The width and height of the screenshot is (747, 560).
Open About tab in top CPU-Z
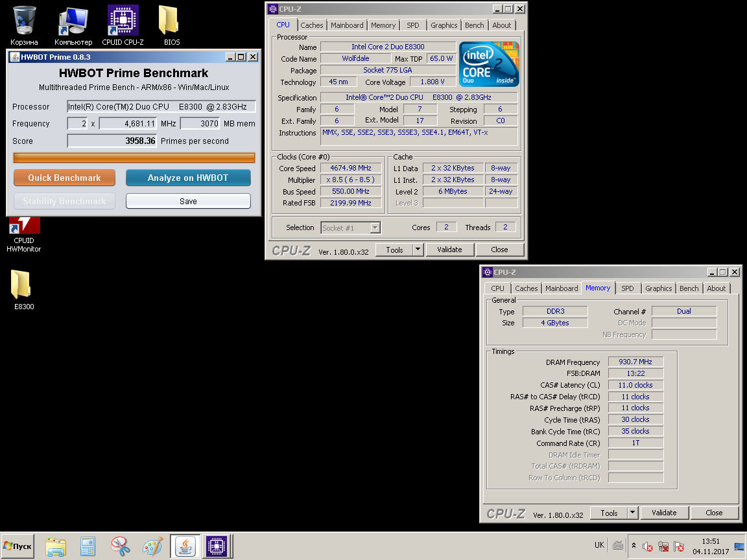502,25
